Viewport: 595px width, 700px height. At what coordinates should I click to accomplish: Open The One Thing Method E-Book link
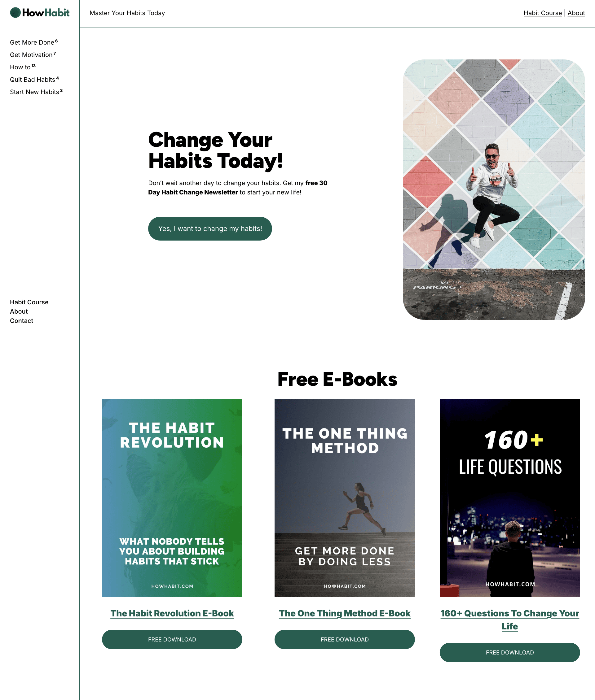click(344, 613)
